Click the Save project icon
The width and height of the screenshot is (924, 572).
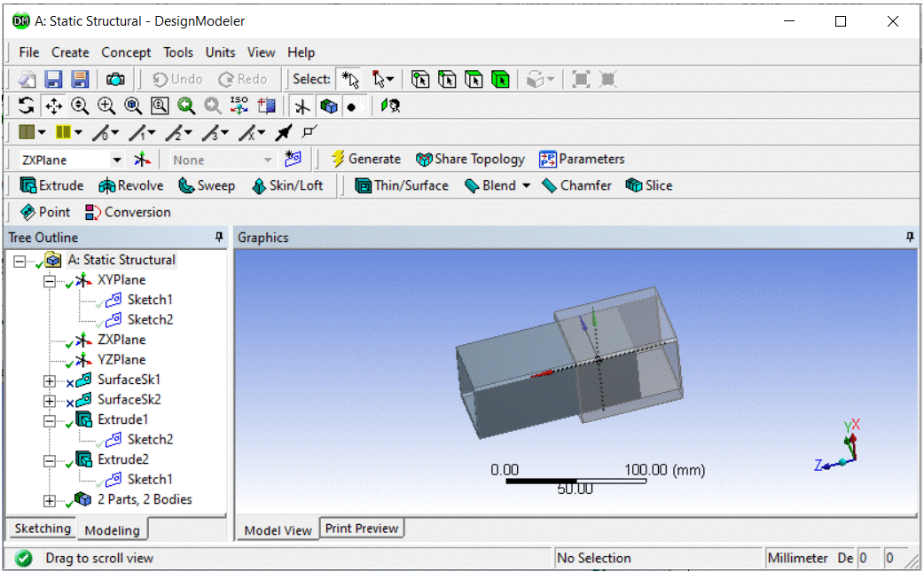[x=53, y=79]
